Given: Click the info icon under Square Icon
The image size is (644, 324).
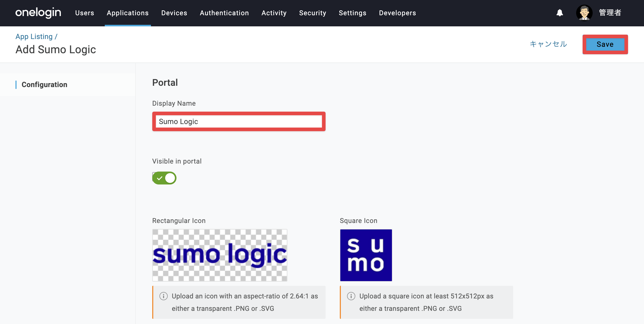Looking at the screenshot, I should pyautogui.click(x=351, y=296).
